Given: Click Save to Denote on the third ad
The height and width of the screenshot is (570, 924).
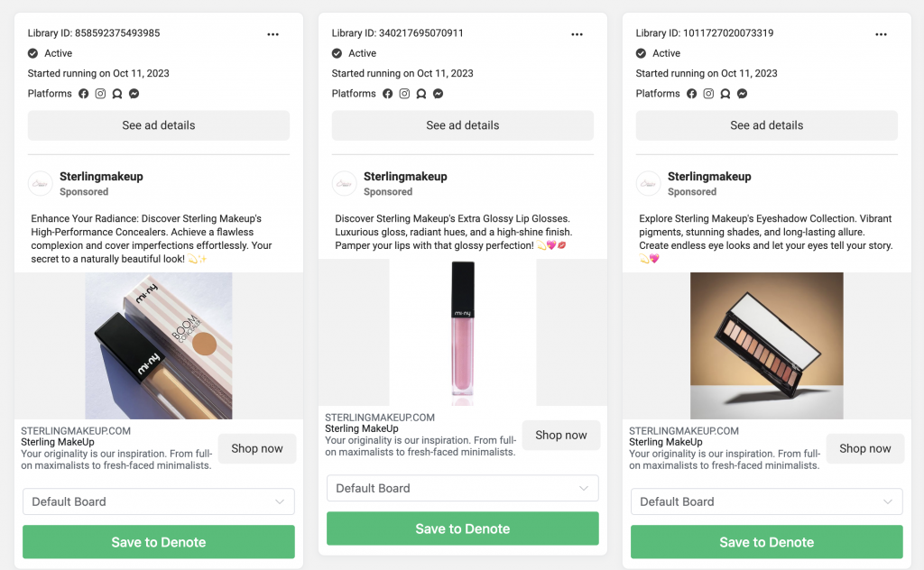Looking at the screenshot, I should click(766, 542).
